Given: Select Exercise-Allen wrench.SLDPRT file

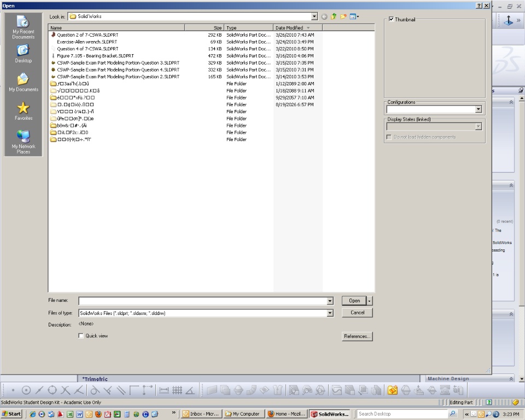Looking at the screenshot, I should 87,42.
